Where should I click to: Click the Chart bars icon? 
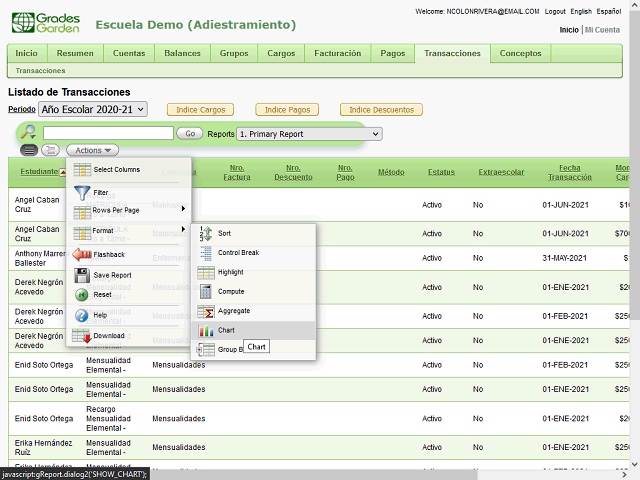tap(206, 330)
